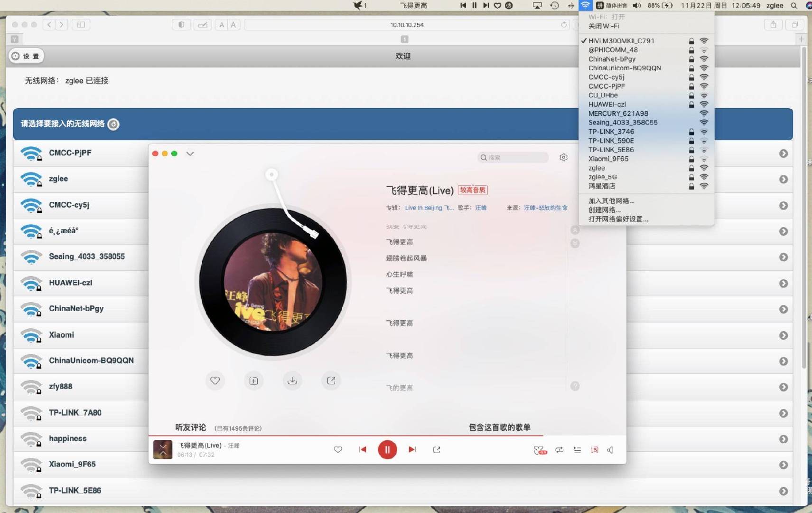Open the heart-mode icon in player bar
Image resolution: width=812 pixels, height=513 pixels.
point(540,450)
